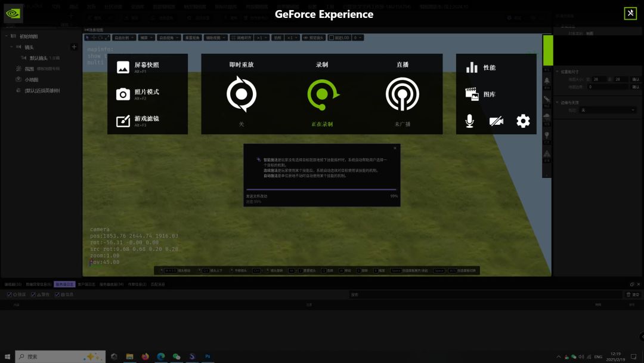Image resolution: width=644 pixels, height=363 pixels.
Task: Open the Gallery (图库)
Action: pos(481,94)
